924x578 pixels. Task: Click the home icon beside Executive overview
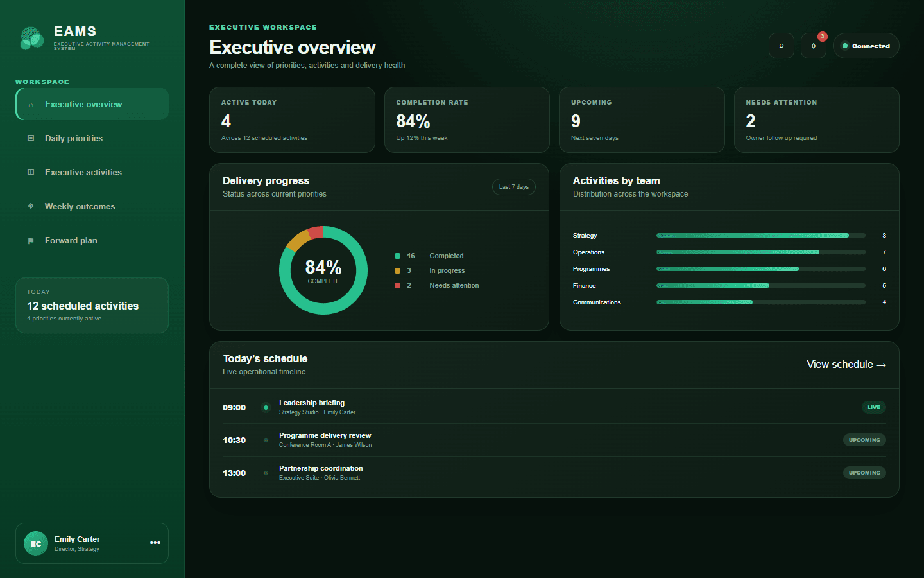(31, 105)
